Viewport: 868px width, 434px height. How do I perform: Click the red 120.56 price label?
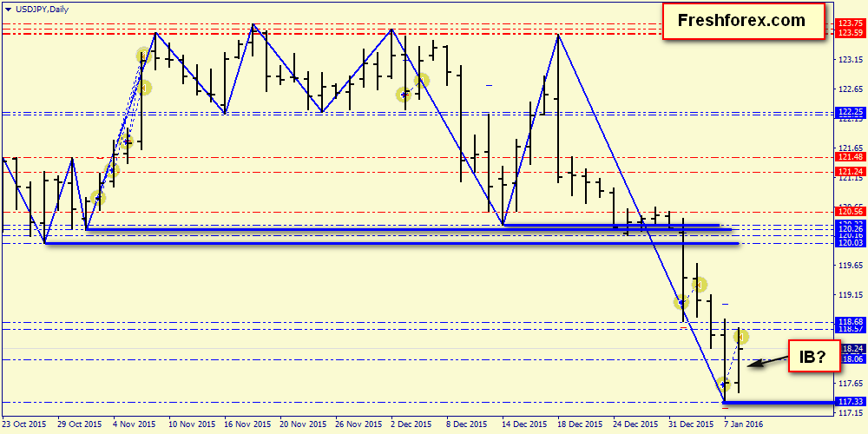(851, 212)
